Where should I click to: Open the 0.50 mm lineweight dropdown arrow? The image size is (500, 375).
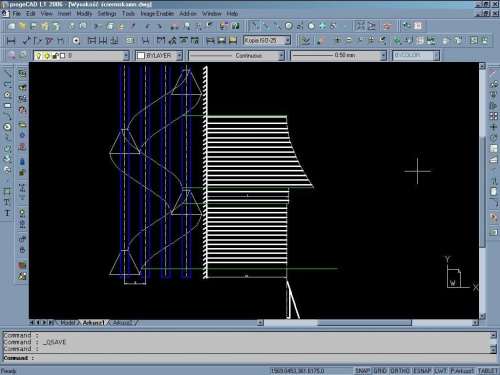point(383,56)
